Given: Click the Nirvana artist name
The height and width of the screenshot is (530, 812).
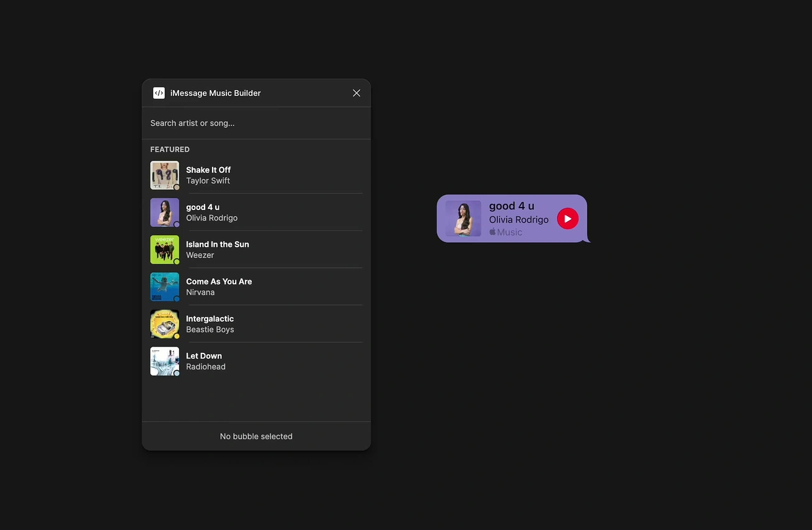Looking at the screenshot, I should pos(200,293).
